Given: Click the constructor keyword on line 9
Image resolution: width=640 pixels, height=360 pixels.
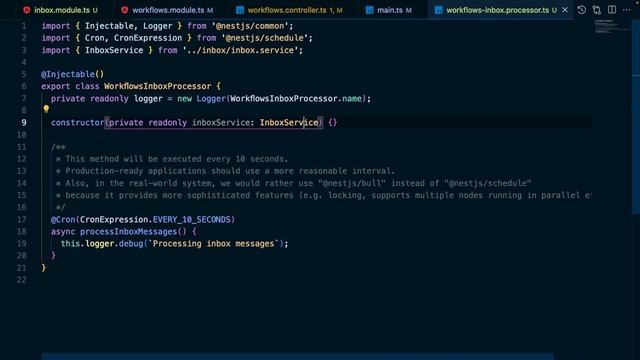Looking at the screenshot, I should pyautogui.click(x=78, y=122).
